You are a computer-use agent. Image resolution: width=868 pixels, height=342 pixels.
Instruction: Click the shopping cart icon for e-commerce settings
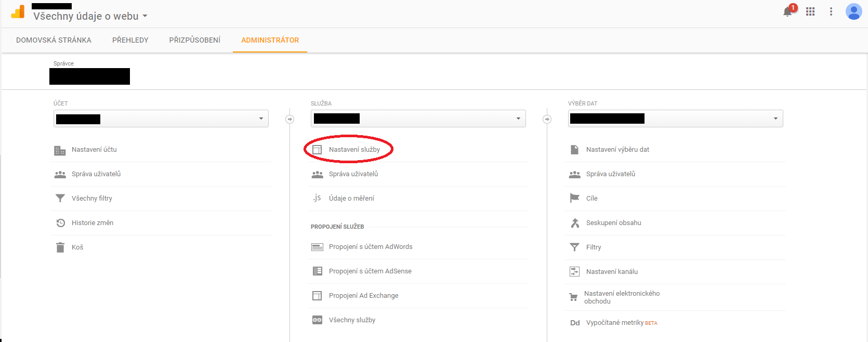(x=573, y=297)
